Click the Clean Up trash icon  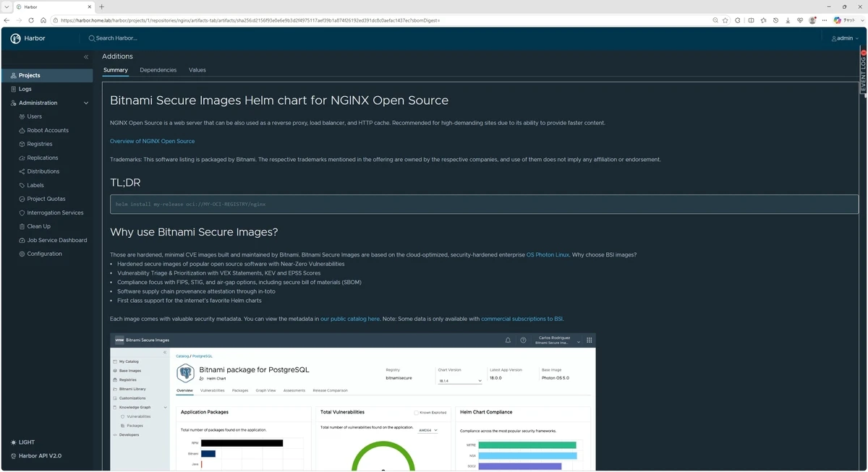tap(22, 226)
